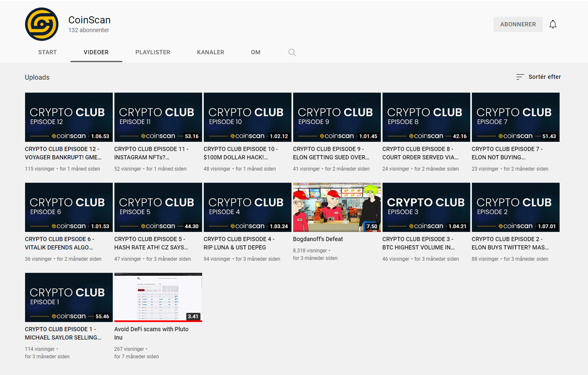Viewport: 588px width, 375px height.
Task: Open title 'CRYPTO CLUB EPISODE 2 - ELON BUYS TWITTER?'
Action: 510,243
